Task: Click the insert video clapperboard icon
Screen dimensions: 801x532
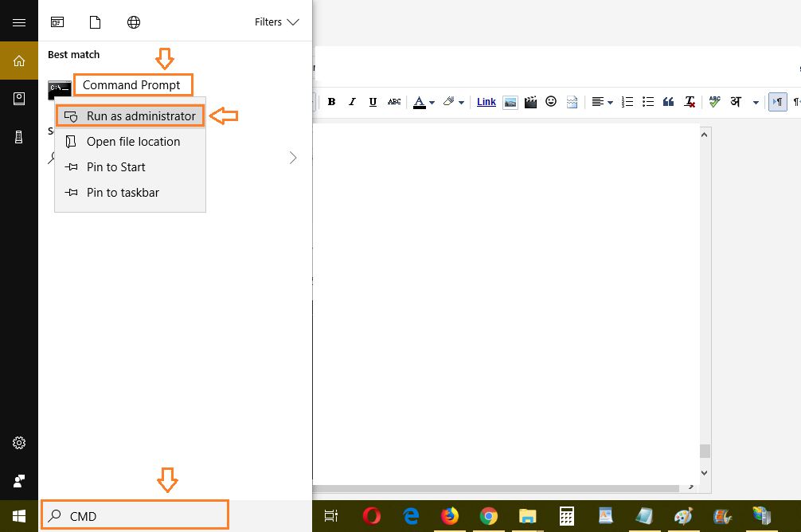Action: 530,102
